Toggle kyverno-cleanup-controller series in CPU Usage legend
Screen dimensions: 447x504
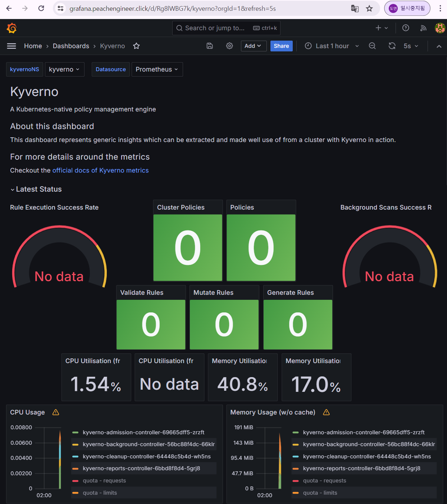coord(147,457)
